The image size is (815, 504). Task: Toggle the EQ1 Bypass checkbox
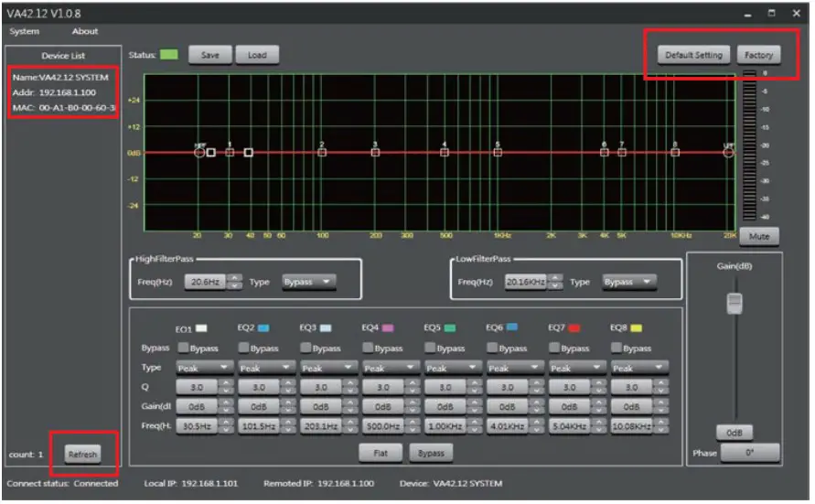(x=183, y=348)
